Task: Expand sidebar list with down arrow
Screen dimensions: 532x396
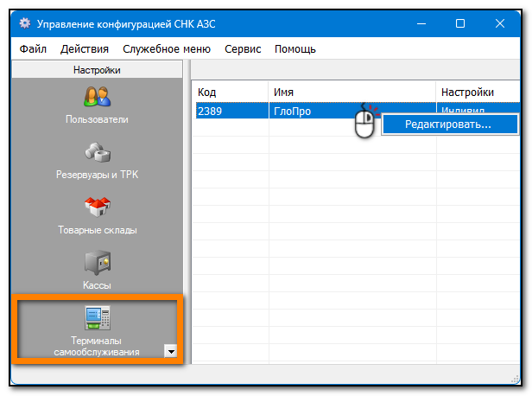Action: click(x=171, y=351)
